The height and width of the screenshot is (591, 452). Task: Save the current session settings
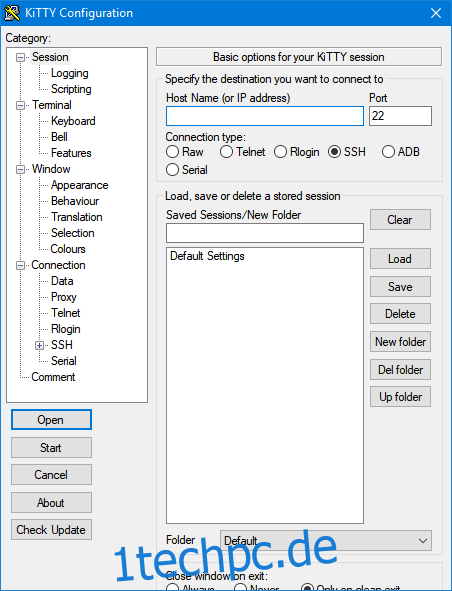pyautogui.click(x=400, y=287)
